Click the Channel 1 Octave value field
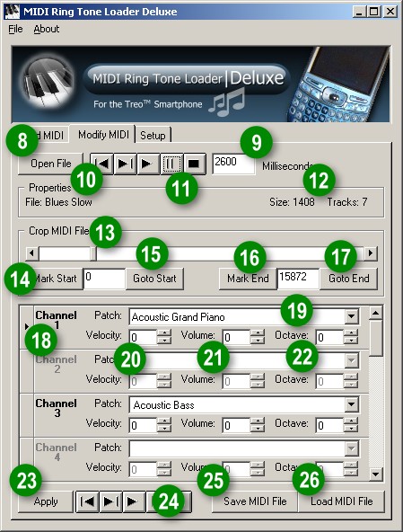The height and width of the screenshot is (532, 403). click(330, 337)
